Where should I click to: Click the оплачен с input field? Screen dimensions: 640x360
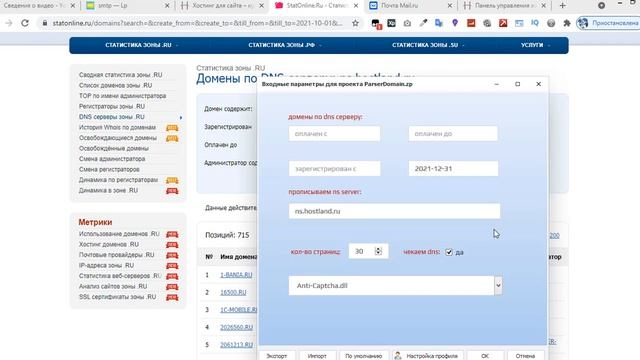[x=334, y=133]
